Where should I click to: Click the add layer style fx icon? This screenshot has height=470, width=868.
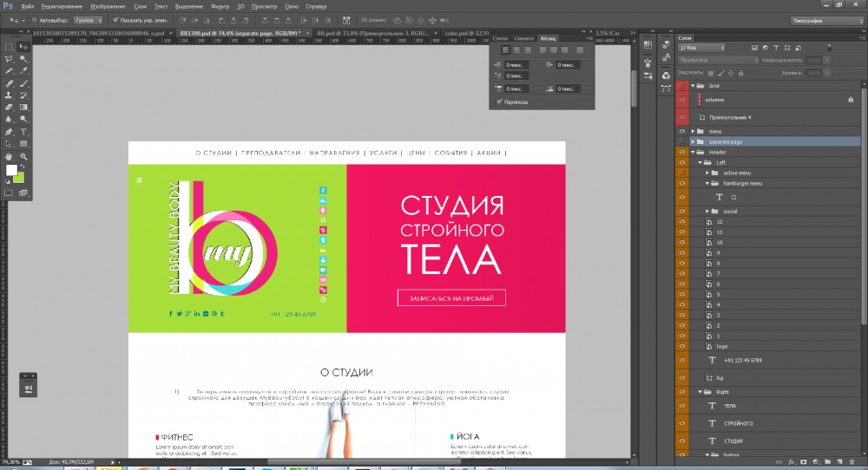click(792, 461)
